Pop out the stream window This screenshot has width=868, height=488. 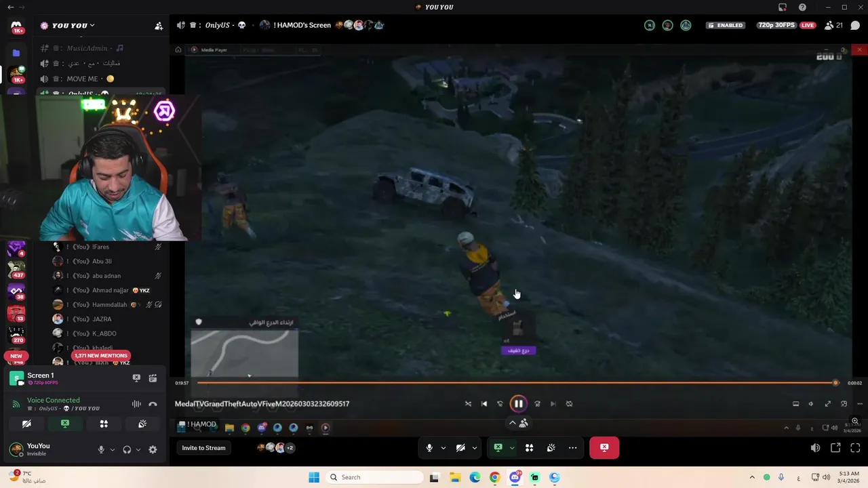(x=835, y=448)
